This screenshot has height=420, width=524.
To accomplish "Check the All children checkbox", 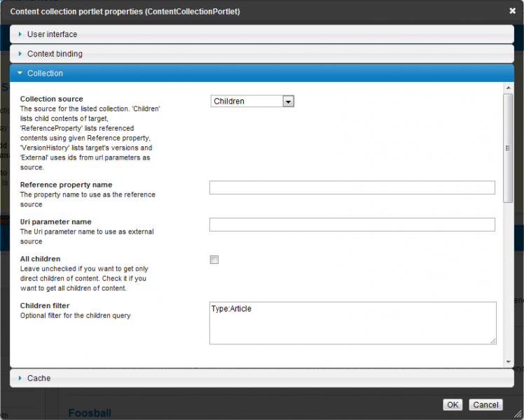I will 214,260.
